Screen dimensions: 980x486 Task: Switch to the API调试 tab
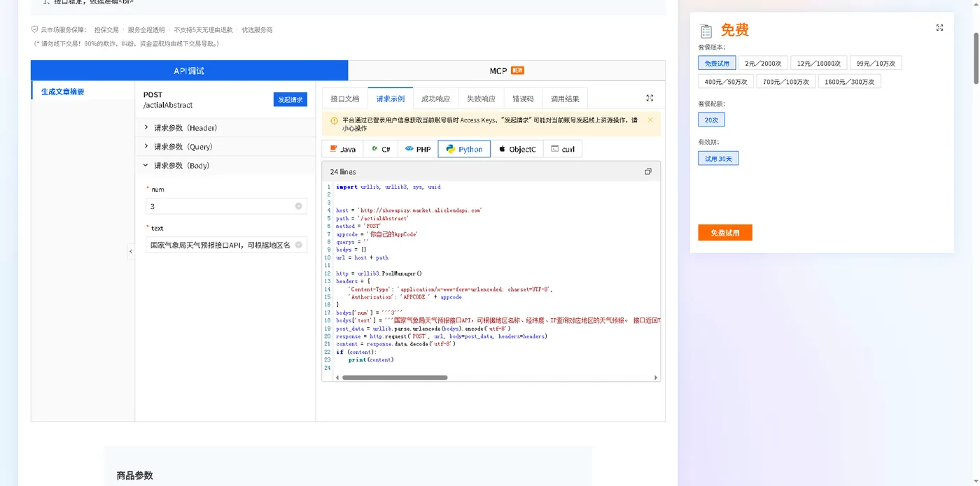click(x=189, y=71)
